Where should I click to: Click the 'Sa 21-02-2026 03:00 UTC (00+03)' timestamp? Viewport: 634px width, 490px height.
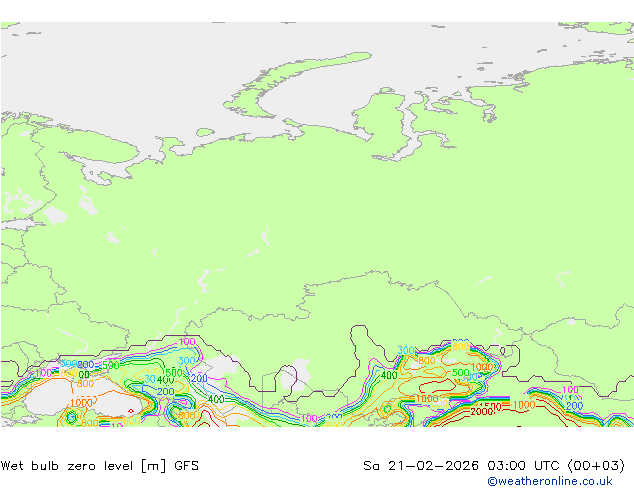[494, 466]
